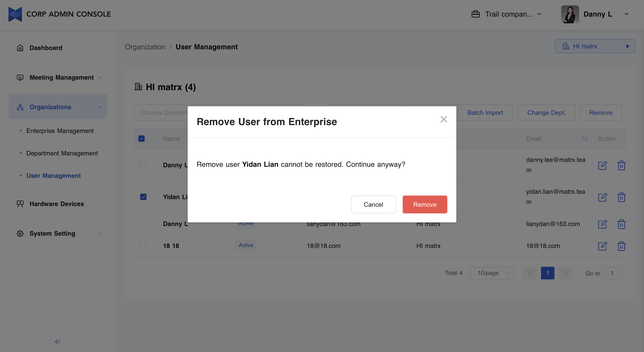Click the Corp Admin Console logo

coord(15,14)
